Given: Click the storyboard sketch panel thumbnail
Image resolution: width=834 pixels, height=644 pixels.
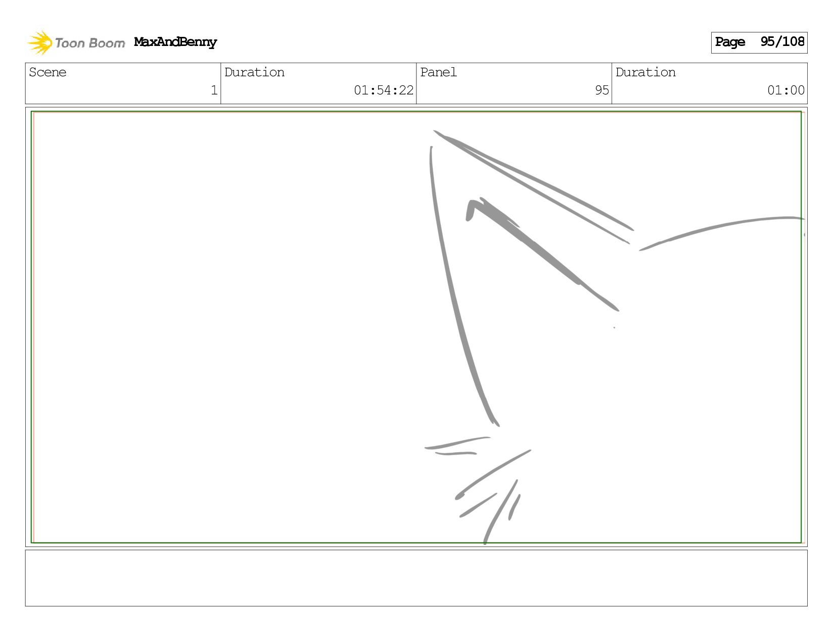Looking at the screenshot, I should coord(416,327).
